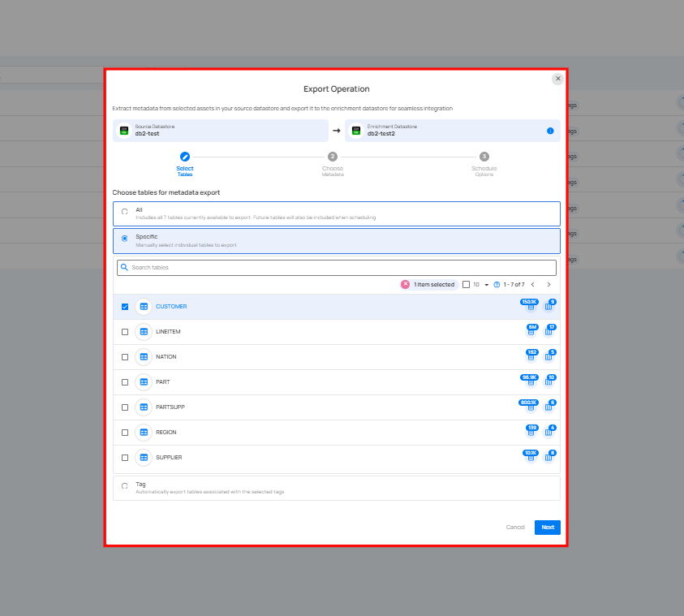The height and width of the screenshot is (616, 684).
Task: Go to previous page of tables
Action: click(x=532, y=285)
